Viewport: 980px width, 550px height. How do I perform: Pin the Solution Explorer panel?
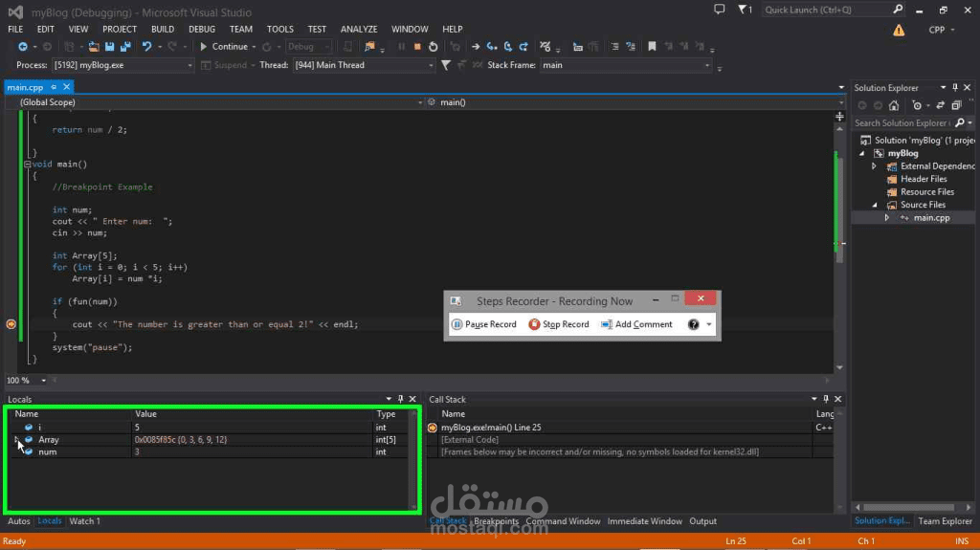click(955, 87)
